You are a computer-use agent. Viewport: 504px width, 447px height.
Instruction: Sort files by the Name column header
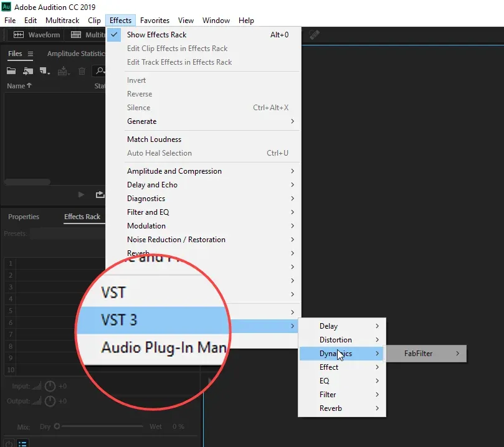[19, 86]
